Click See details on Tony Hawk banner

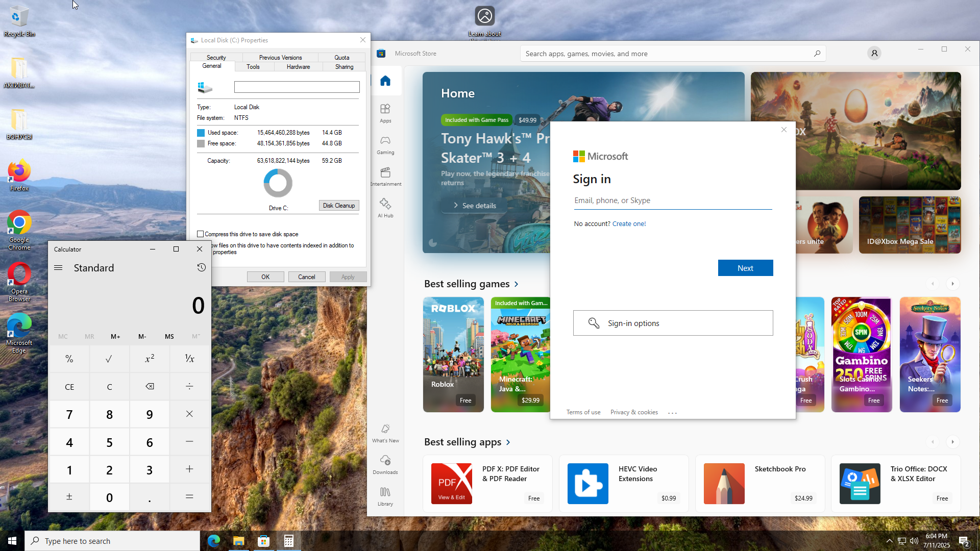pos(475,206)
